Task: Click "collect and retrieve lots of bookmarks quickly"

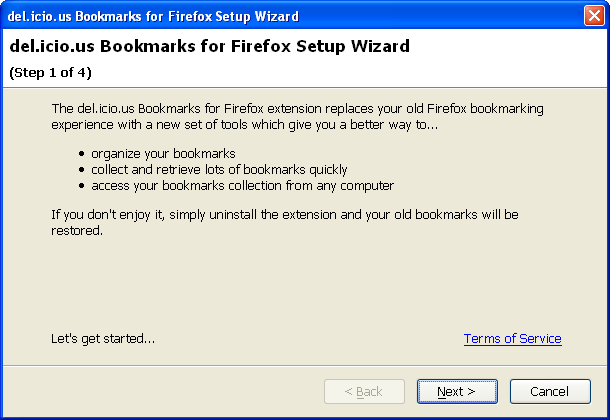Action: tap(219, 170)
